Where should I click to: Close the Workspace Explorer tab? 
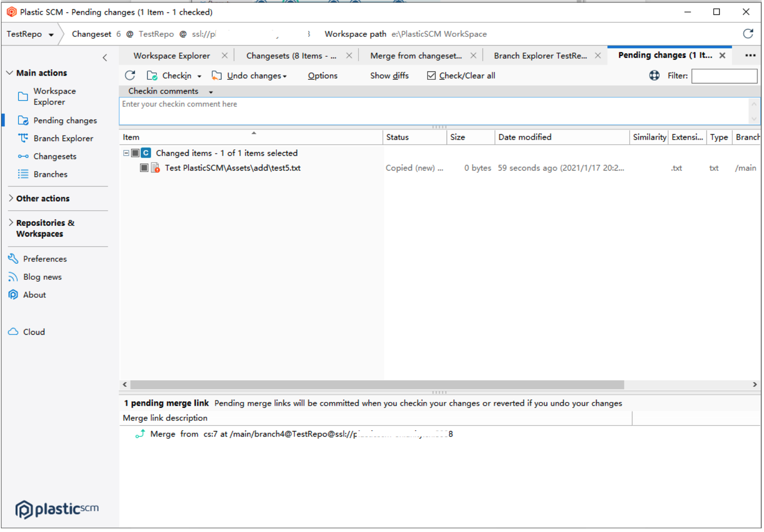225,56
